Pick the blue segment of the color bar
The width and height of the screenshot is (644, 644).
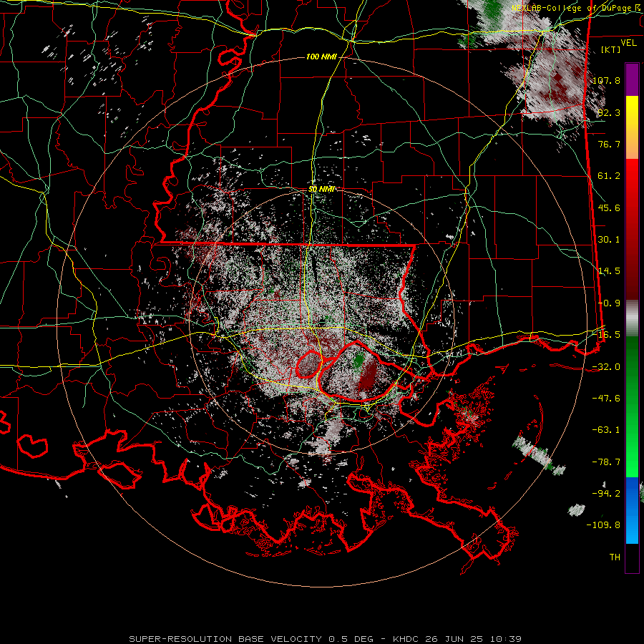click(x=632, y=510)
